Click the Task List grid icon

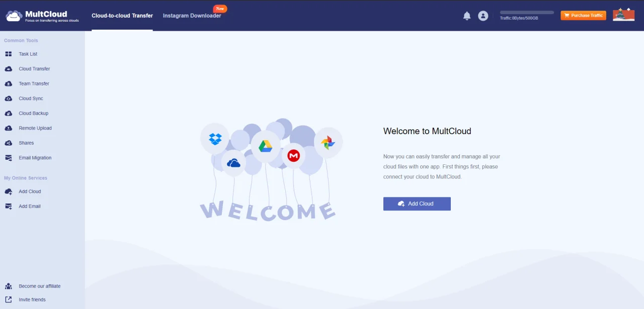tap(9, 54)
